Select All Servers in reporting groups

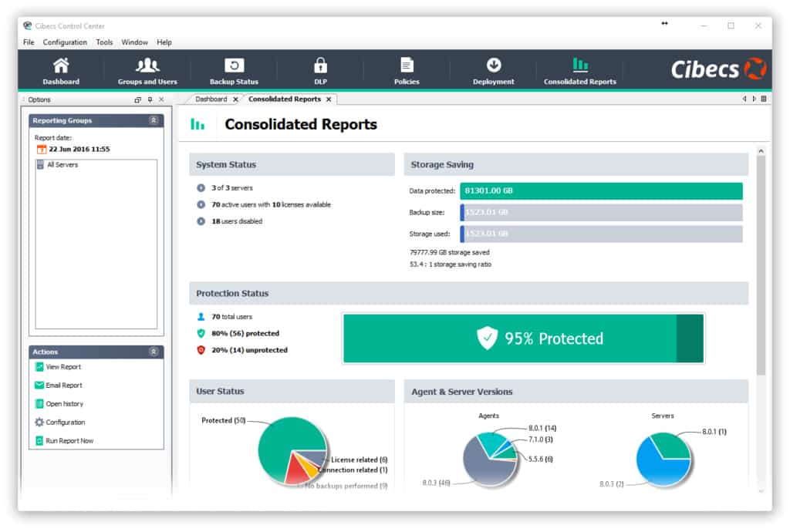62,165
